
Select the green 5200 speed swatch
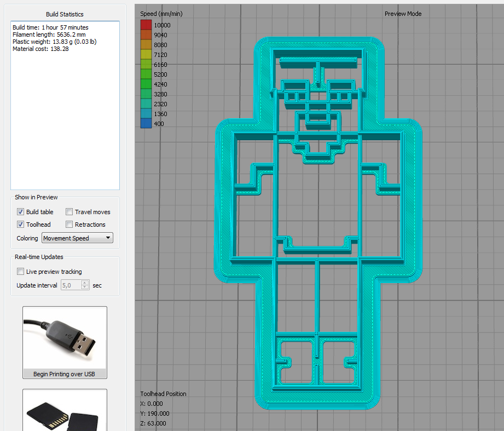(146, 74)
